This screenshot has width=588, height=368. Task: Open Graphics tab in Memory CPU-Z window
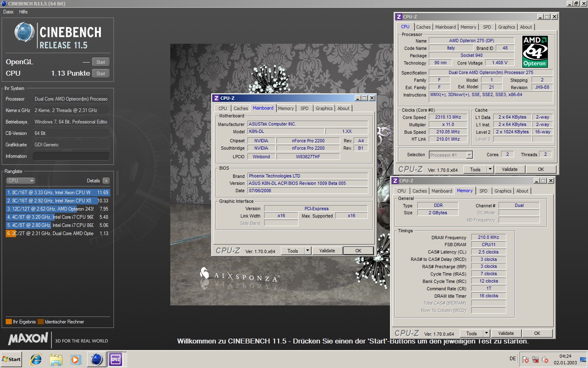pos(503,191)
